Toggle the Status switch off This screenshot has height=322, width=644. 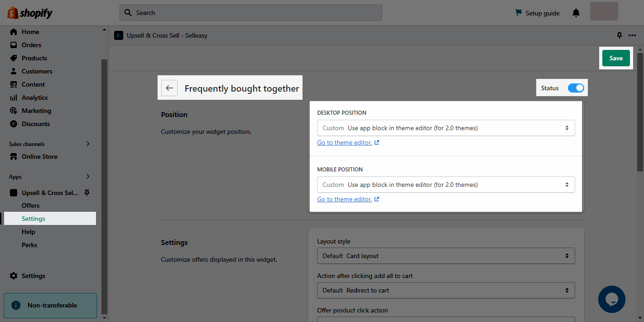[576, 88]
